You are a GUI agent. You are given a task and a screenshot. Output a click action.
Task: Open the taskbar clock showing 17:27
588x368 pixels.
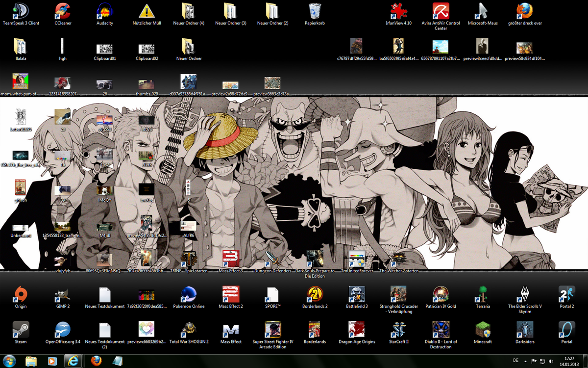click(569, 361)
